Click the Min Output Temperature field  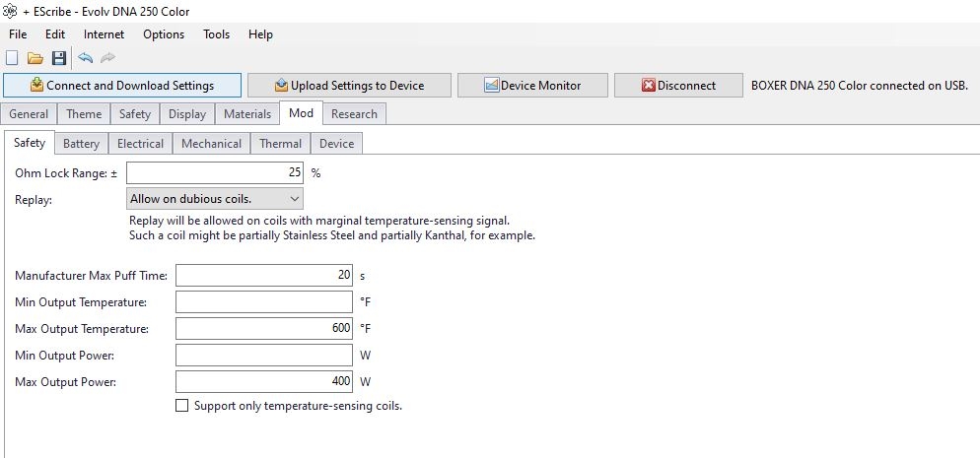point(263,302)
